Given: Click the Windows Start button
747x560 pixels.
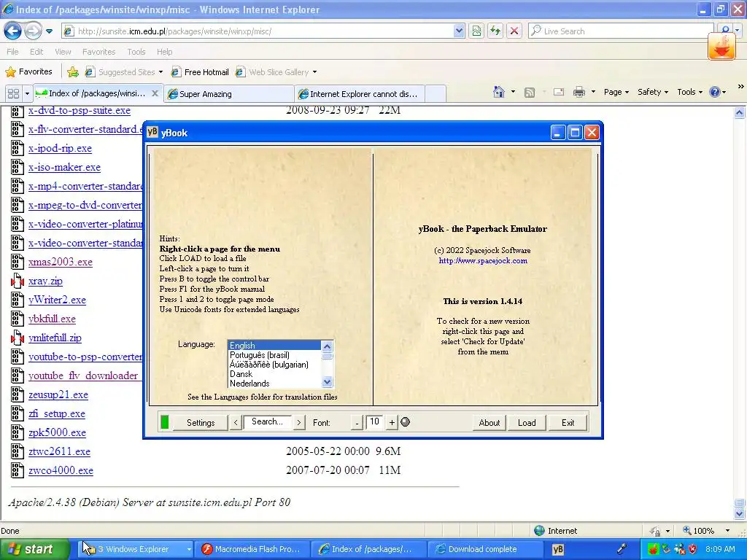Looking at the screenshot, I should pos(35,549).
